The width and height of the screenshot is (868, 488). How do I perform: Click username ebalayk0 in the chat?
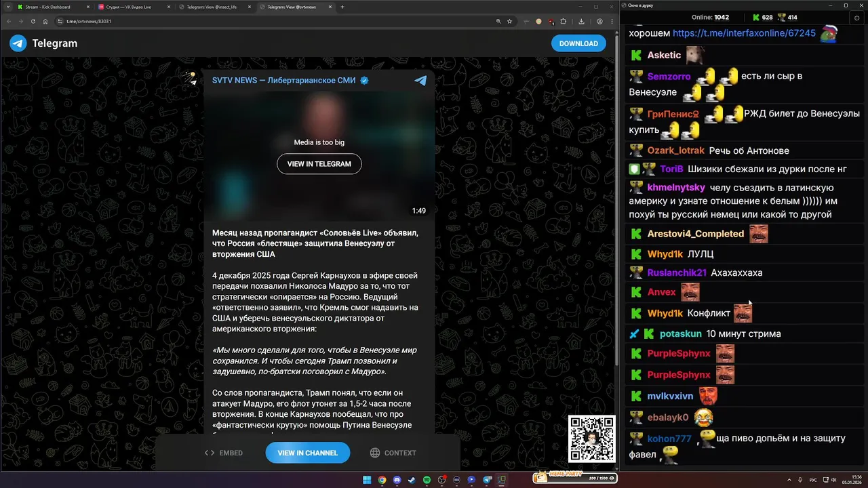pyautogui.click(x=668, y=418)
